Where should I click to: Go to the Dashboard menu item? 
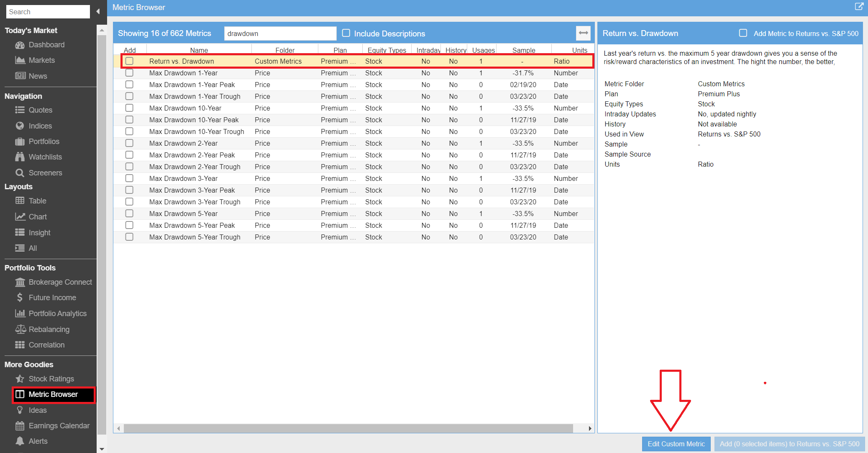46,45
